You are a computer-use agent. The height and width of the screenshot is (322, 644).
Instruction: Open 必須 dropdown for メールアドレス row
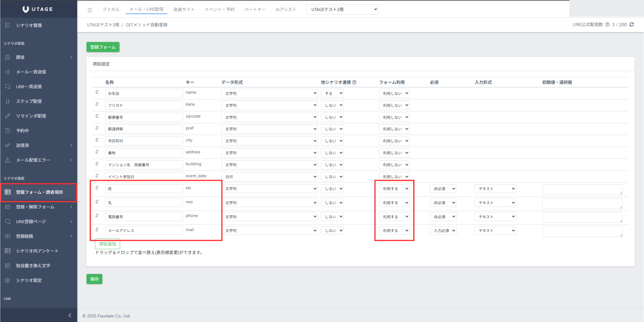click(x=443, y=230)
